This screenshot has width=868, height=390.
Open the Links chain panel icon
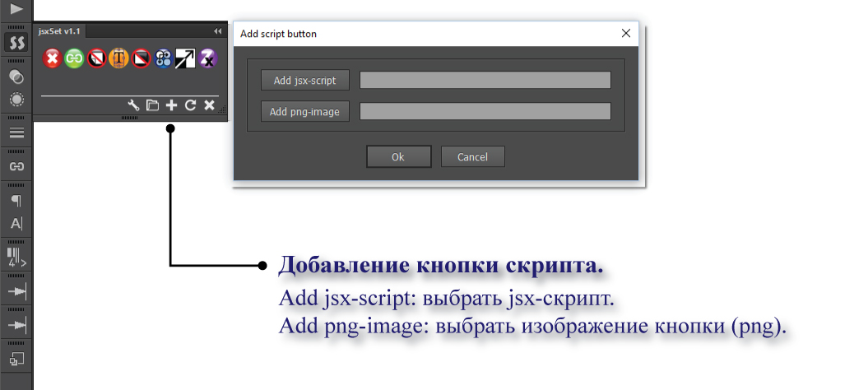[x=16, y=166]
